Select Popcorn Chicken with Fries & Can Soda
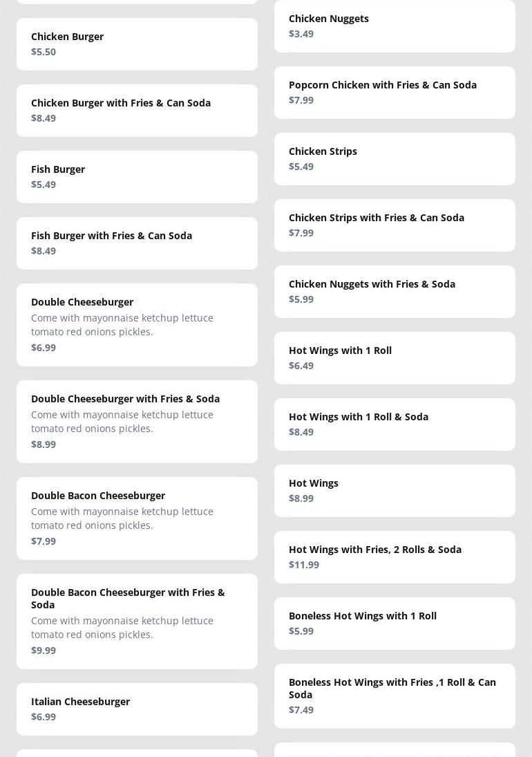This screenshot has width=532, height=757. pos(395,92)
